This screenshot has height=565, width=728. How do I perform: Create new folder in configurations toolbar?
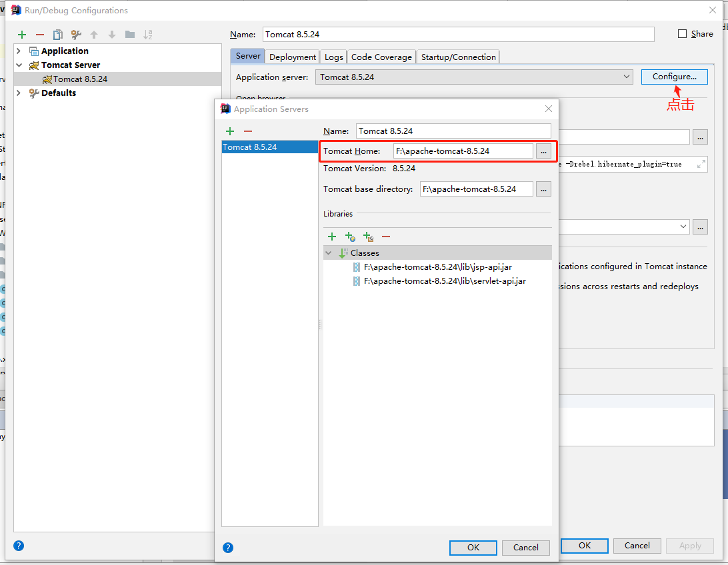click(x=130, y=35)
